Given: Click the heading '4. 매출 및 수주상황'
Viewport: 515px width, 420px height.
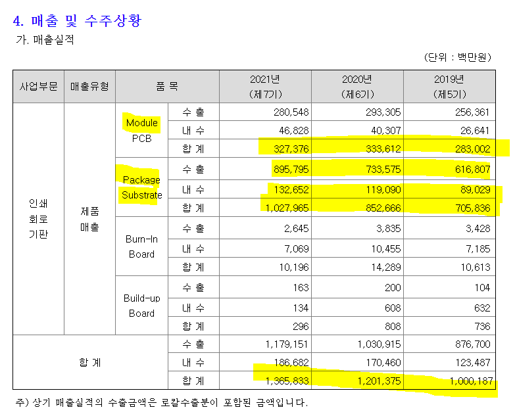Looking at the screenshot, I should (x=77, y=20).
